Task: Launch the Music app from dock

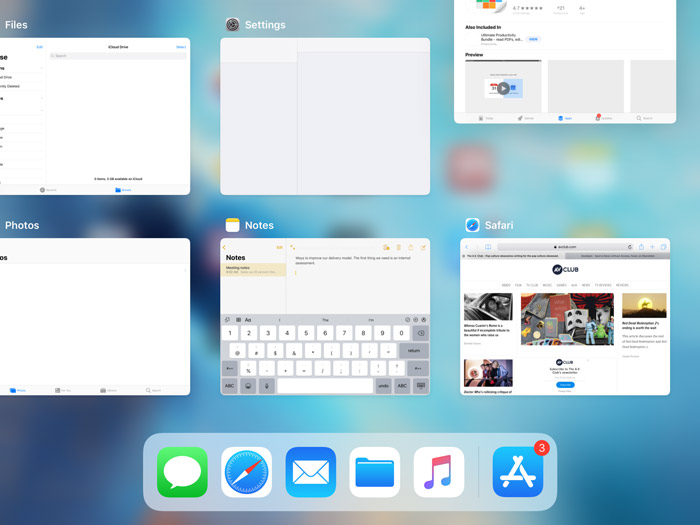Action: (x=439, y=472)
